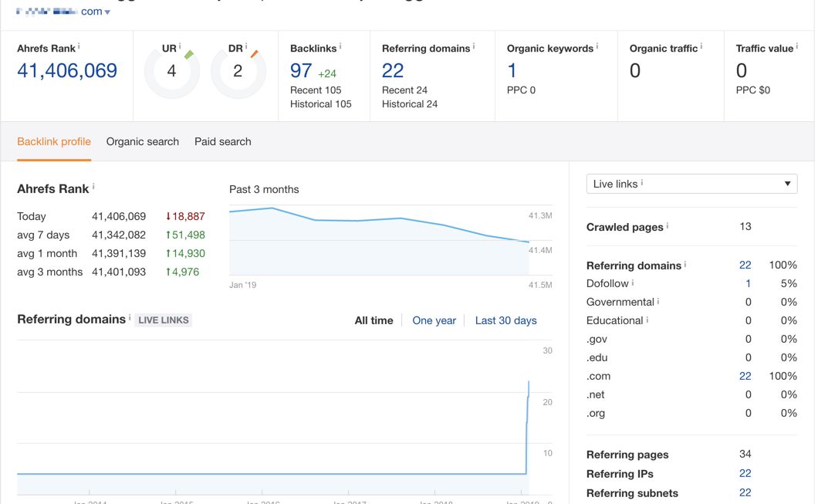Show referring domains for One year
818x504 pixels.
[x=434, y=320]
